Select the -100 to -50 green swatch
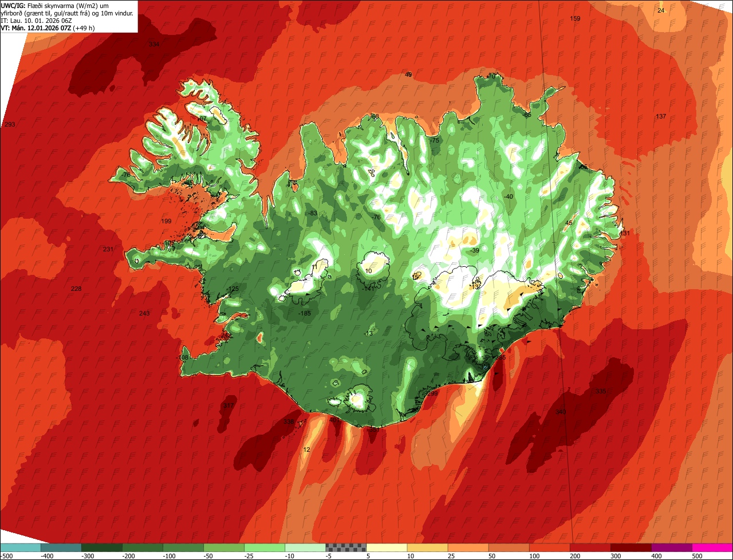This screenshot has width=733, height=560. (183, 547)
